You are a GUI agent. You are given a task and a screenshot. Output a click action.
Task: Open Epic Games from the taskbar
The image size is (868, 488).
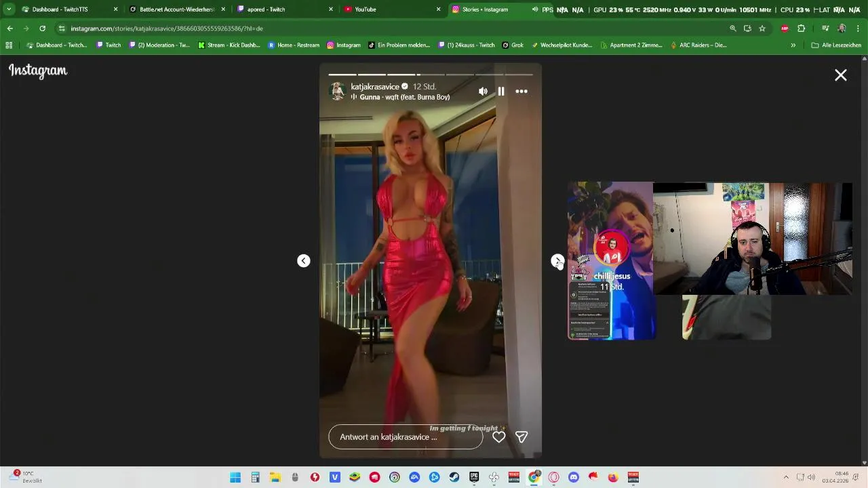coord(474,478)
